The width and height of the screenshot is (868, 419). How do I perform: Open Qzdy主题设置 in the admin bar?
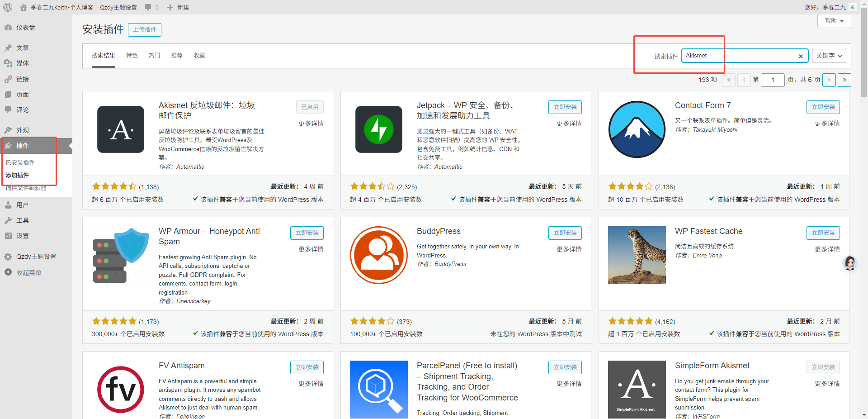118,7
